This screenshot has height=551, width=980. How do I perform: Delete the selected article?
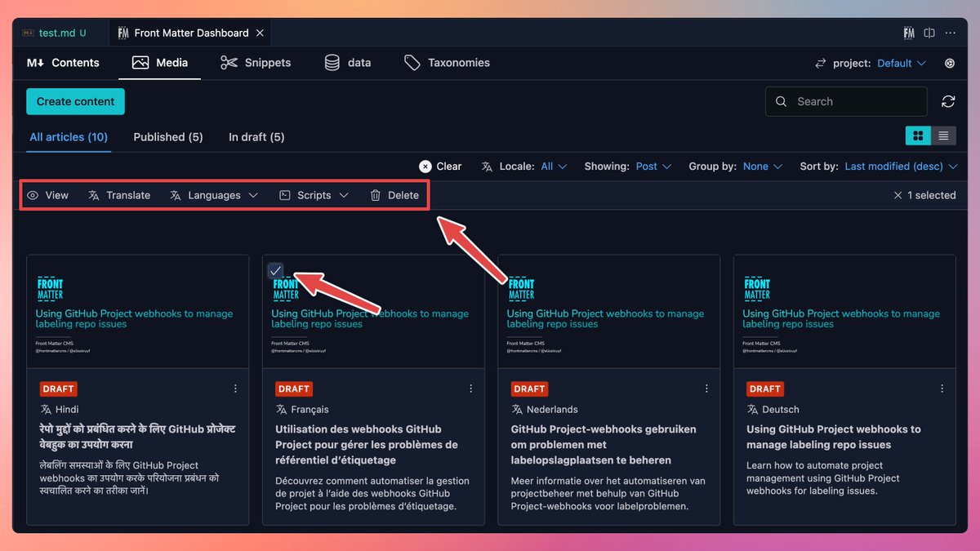[394, 195]
